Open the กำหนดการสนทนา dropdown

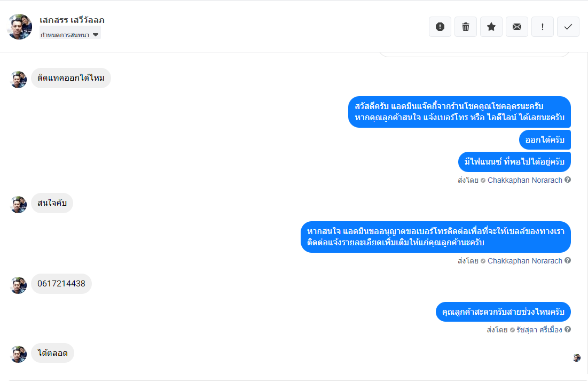pos(70,35)
